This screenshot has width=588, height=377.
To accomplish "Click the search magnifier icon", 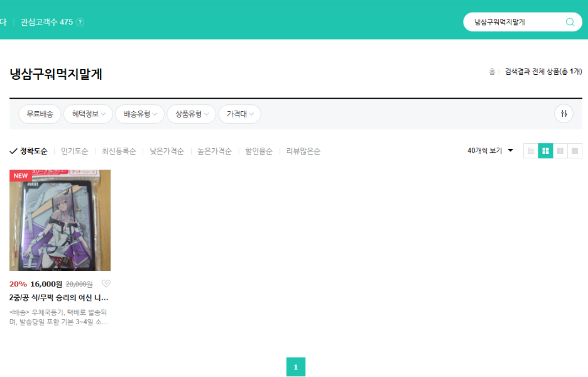I will click(x=570, y=22).
